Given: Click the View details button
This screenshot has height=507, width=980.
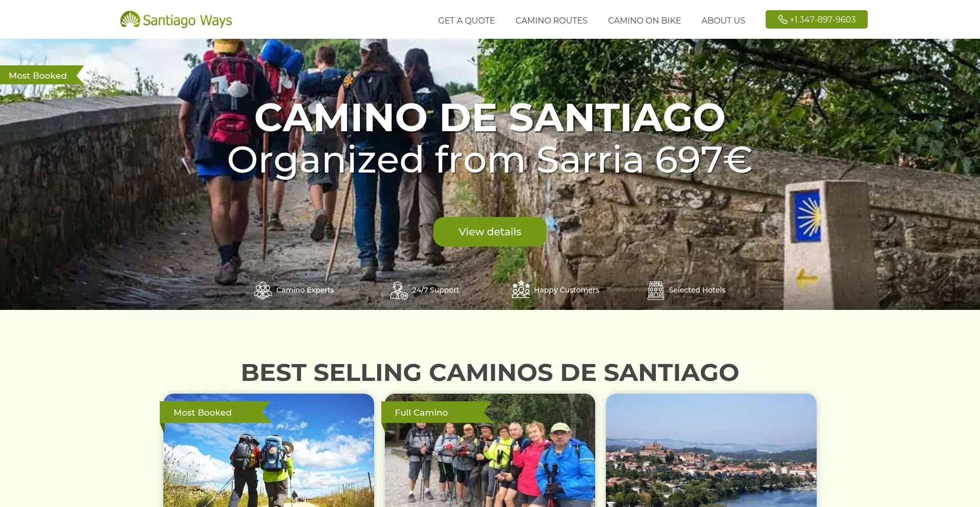Looking at the screenshot, I should (x=490, y=232).
